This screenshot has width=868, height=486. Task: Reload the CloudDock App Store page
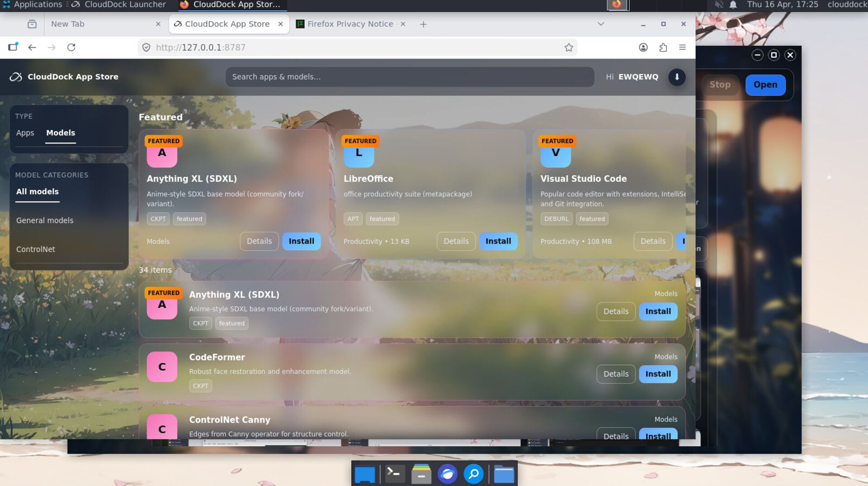point(71,48)
